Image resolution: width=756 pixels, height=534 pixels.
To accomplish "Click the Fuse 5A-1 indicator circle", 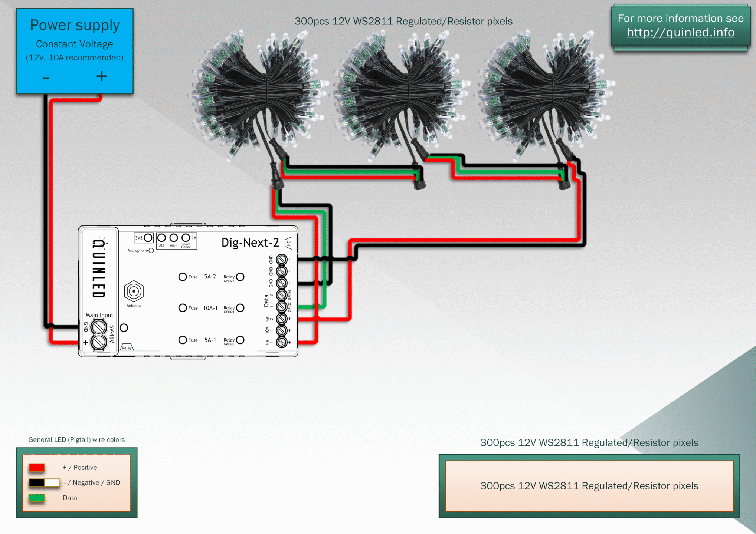I will 183,340.
